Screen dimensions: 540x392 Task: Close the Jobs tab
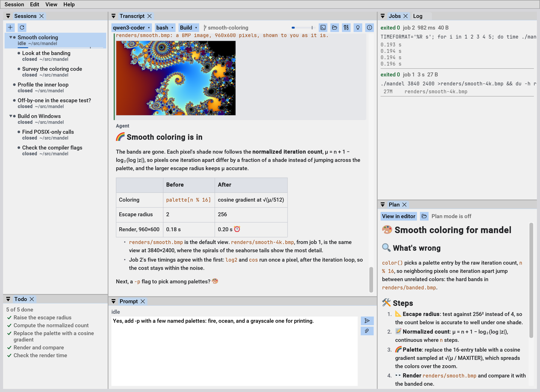point(405,16)
